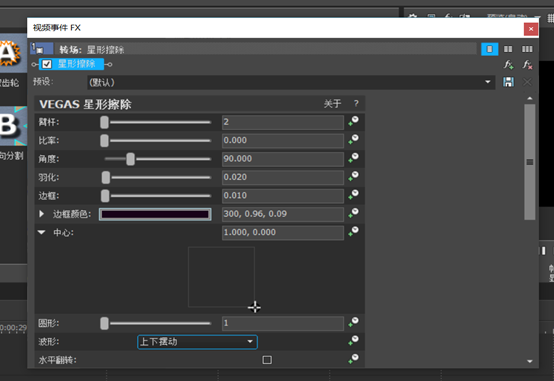Click the 羽化 value field 0.020
Screen dimensions: 554x381
[x=283, y=177]
